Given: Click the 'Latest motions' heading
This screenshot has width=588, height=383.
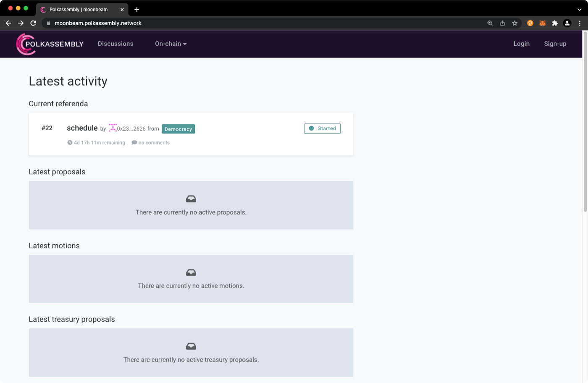Looking at the screenshot, I should click(54, 246).
